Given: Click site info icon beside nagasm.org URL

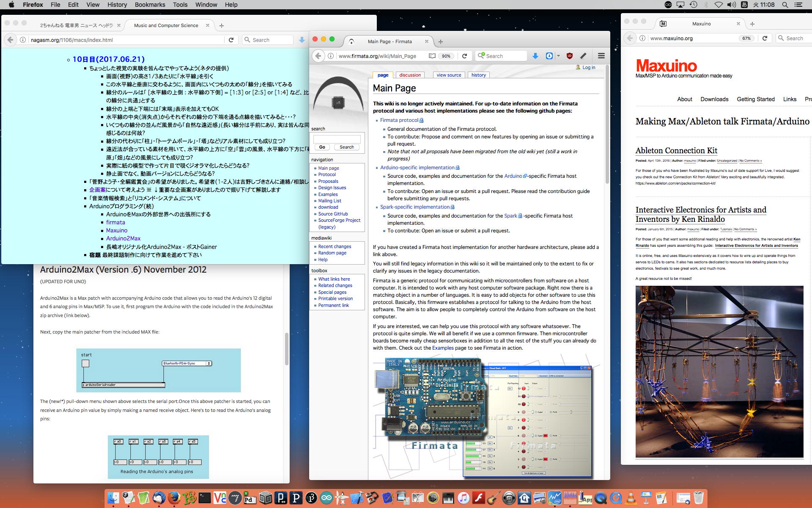Looking at the screenshot, I should tap(23, 40).
